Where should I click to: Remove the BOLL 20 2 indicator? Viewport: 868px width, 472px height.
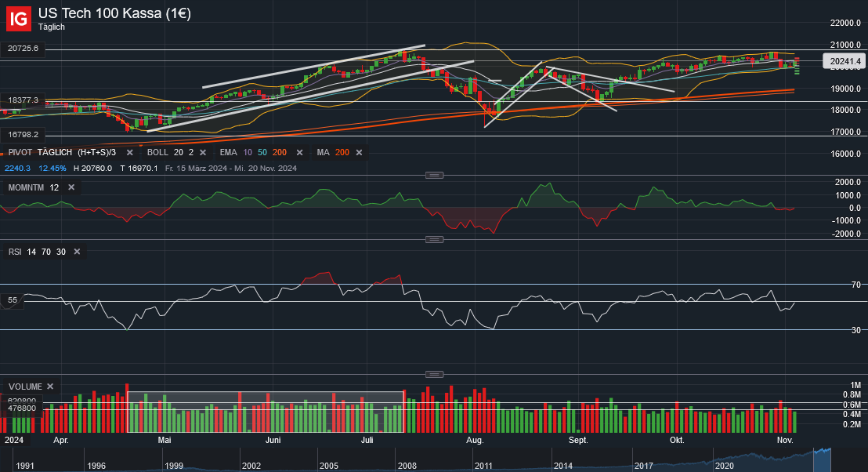coord(203,152)
